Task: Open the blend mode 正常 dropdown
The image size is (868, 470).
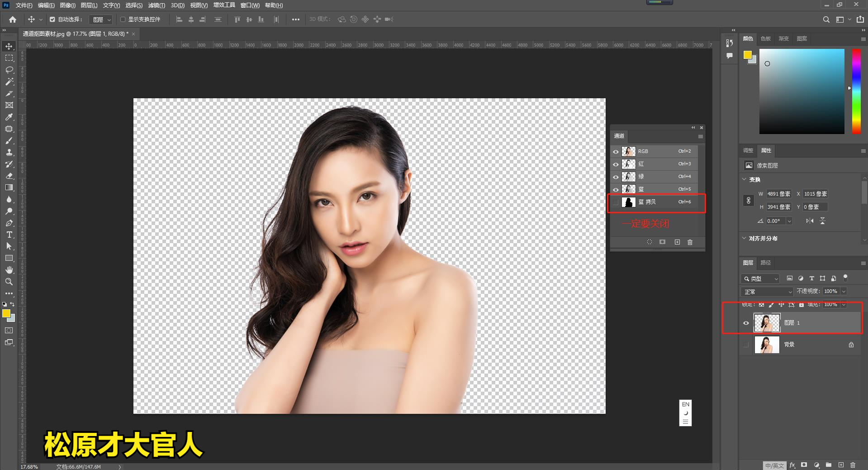Action: (767, 292)
